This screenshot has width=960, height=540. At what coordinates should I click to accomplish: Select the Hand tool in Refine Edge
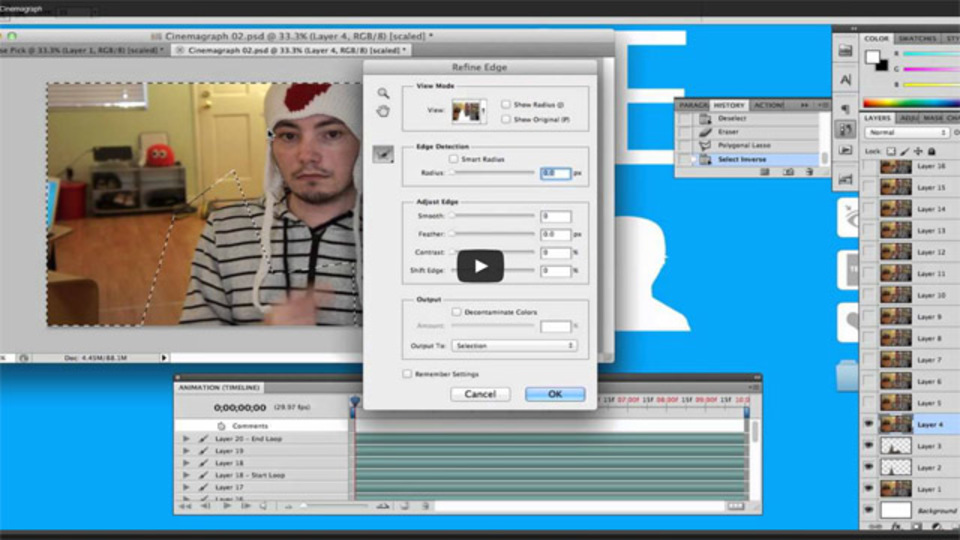pos(383,111)
